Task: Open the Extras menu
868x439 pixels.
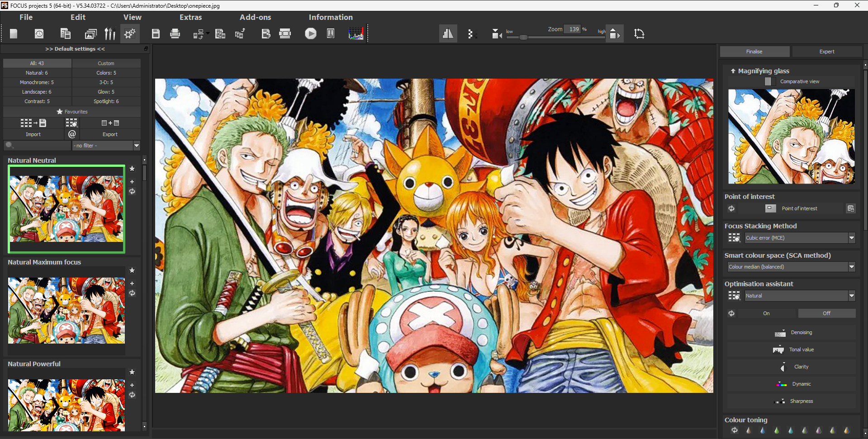Action: pyautogui.click(x=190, y=17)
